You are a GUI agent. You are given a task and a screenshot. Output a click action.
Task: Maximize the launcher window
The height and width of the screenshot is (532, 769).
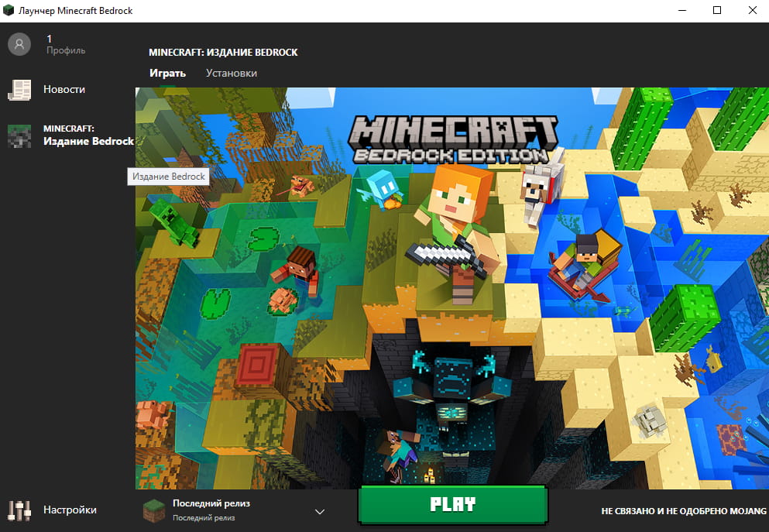tap(717, 10)
